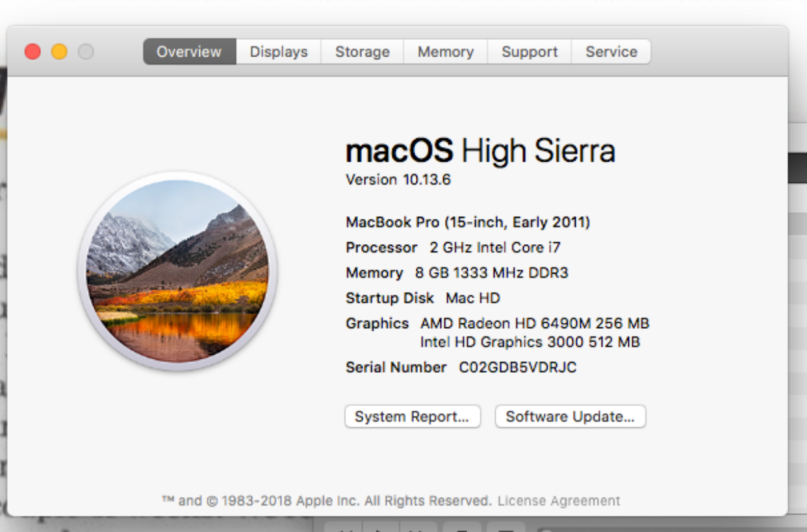Click the 2 GHz Intel Core i7 text

coord(495,247)
